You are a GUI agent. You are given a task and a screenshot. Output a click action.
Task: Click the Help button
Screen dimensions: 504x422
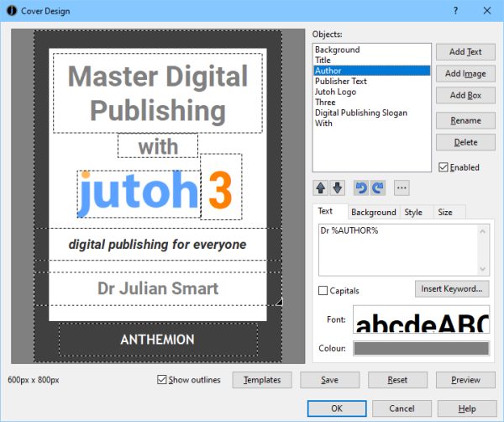[467, 409]
